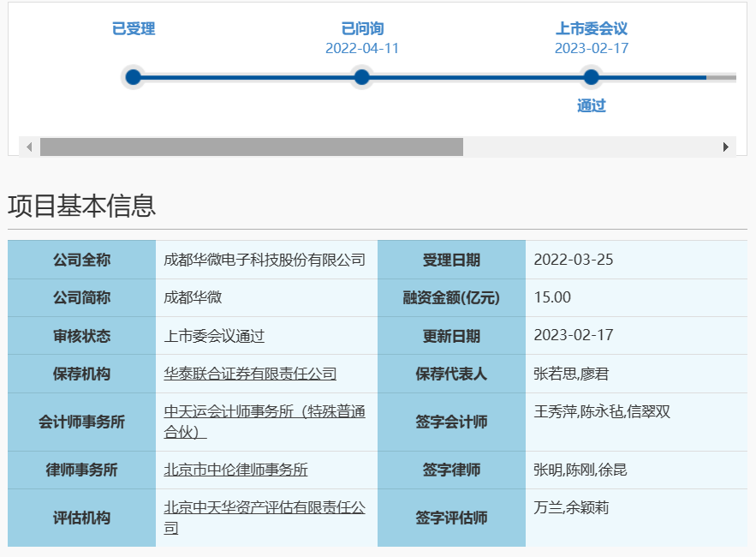Click the horizontal scrollbar thumb under the timeline
Screen dimensions: 756x557
[x=251, y=147]
